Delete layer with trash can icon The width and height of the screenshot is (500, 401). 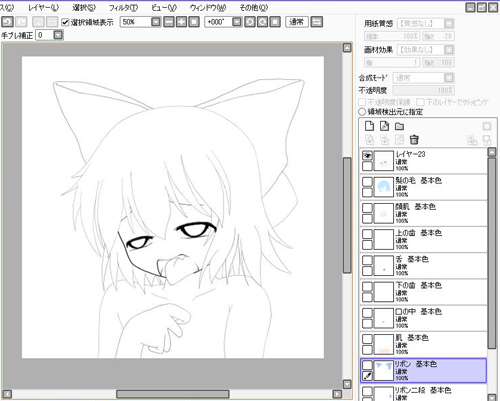(414, 139)
